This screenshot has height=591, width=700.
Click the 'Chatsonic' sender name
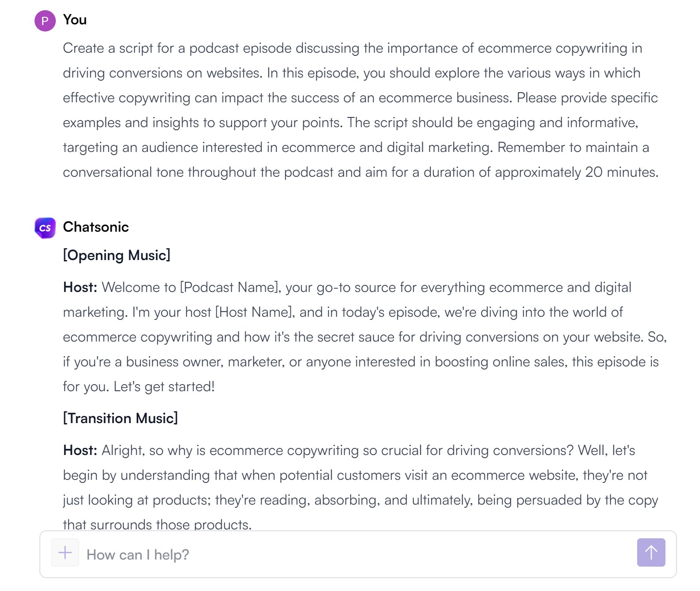(x=96, y=227)
